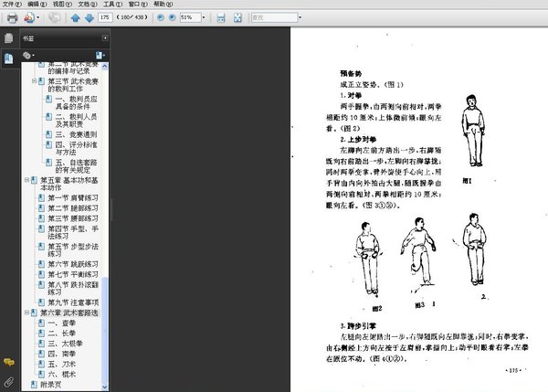Click the 图1 standing figure illustration
The image size is (548, 392).
pyautogui.click(x=473, y=131)
